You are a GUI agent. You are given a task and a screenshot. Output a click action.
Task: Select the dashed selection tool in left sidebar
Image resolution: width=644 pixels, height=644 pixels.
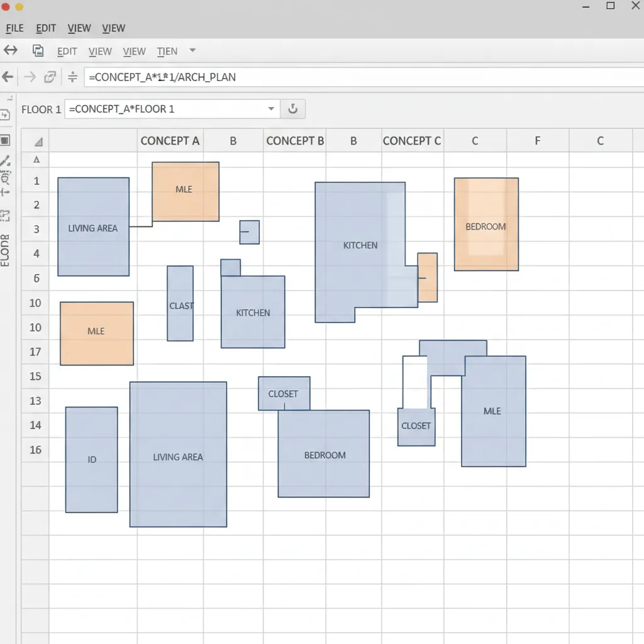[x=5, y=216]
